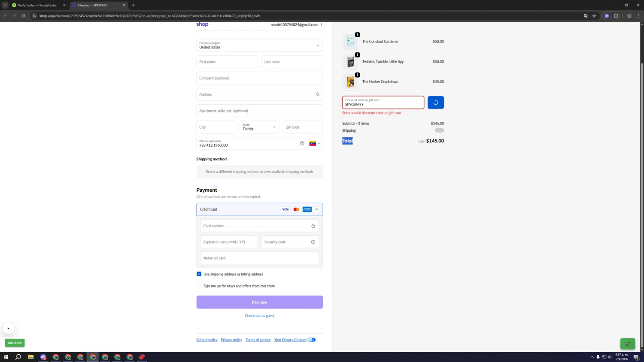The height and width of the screenshot is (362, 644).
Task: Focus the Name on card field
Action: (260, 258)
